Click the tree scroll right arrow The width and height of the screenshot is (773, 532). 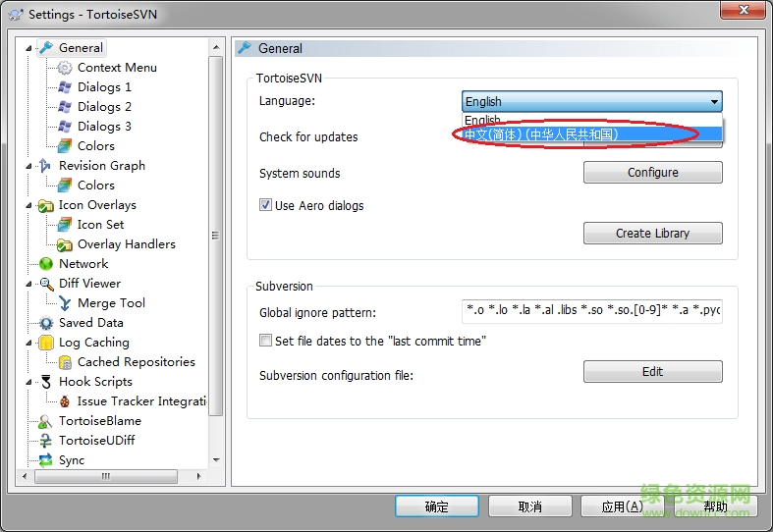[198, 476]
